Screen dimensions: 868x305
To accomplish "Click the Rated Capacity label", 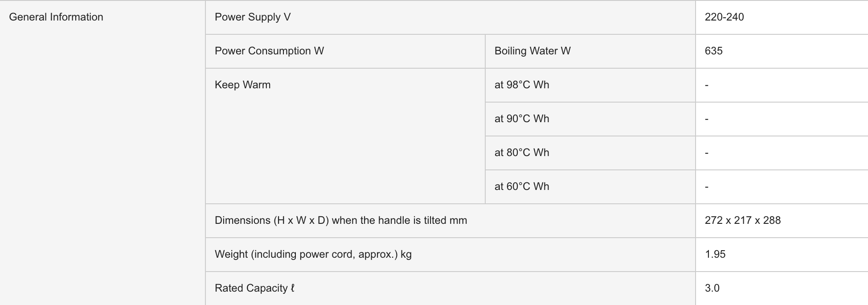I will click(x=254, y=288).
